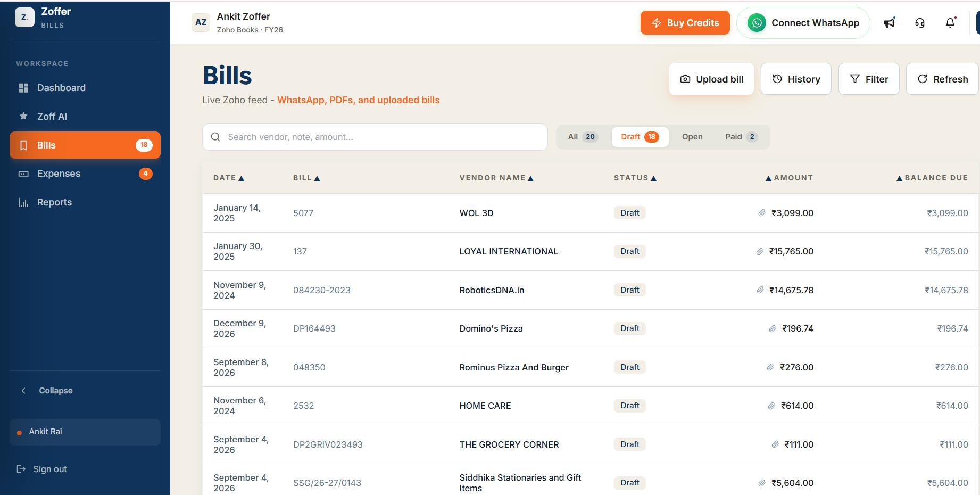Select bill number 2532
This screenshot has height=495, width=980.
pos(304,406)
